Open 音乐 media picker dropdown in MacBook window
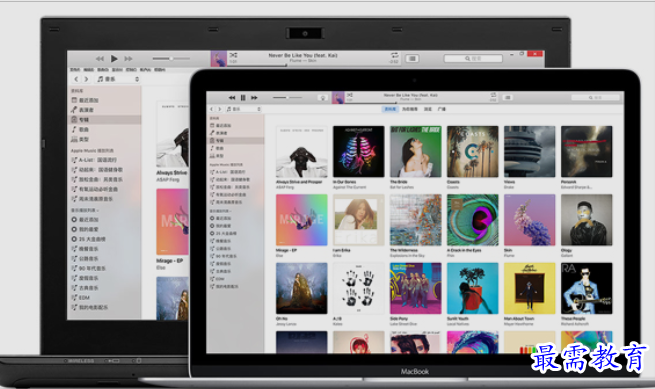The height and width of the screenshot is (389, 655). pyautogui.click(x=244, y=109)
